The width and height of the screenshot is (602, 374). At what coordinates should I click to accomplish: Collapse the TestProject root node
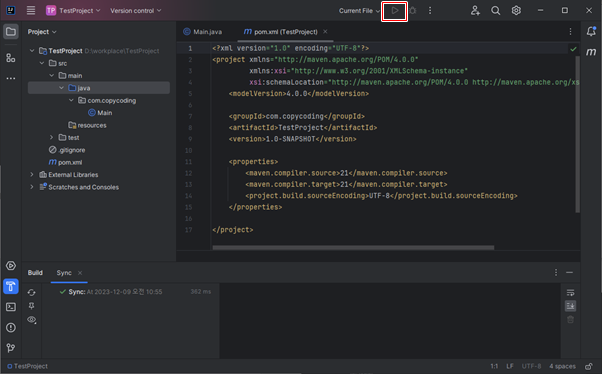(32, 51)
